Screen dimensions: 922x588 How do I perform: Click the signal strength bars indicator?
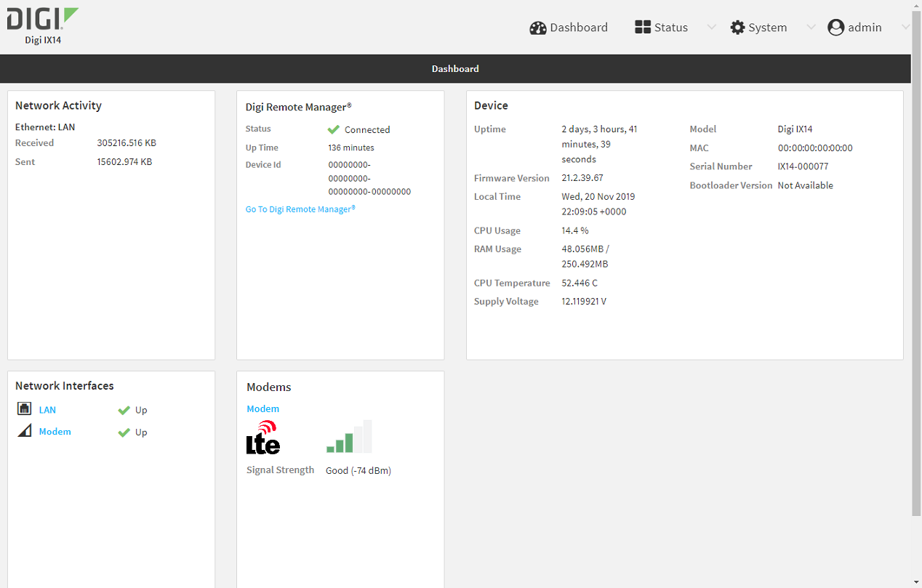point(349,437)
